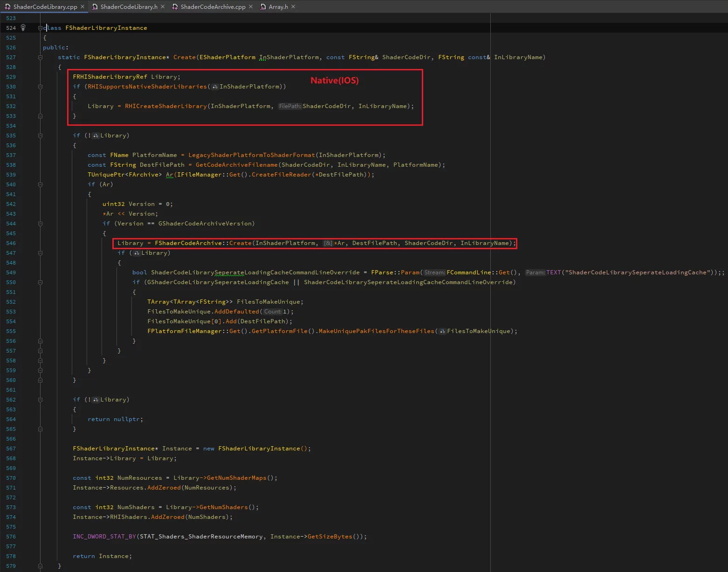Viewport: 728px width, 572px height.
Task: Close the ShaderCodeArchive.cpp tab
Action: pyautogui.click(x=251, y=7)
